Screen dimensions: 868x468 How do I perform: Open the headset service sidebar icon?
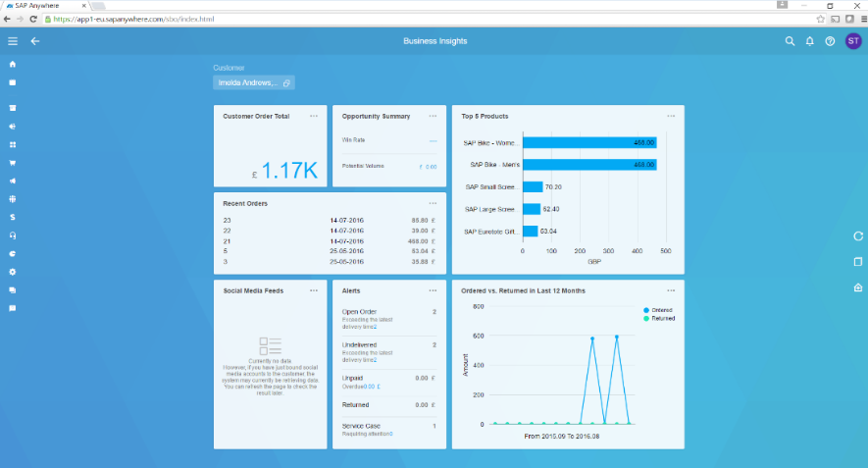pyautogui.click(x=13, y=235)
